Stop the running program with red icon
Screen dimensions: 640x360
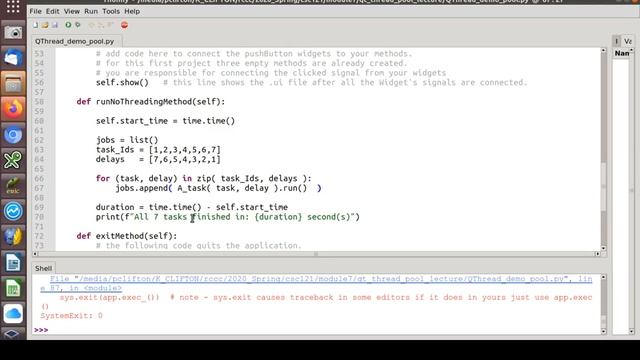click(124, 25)
